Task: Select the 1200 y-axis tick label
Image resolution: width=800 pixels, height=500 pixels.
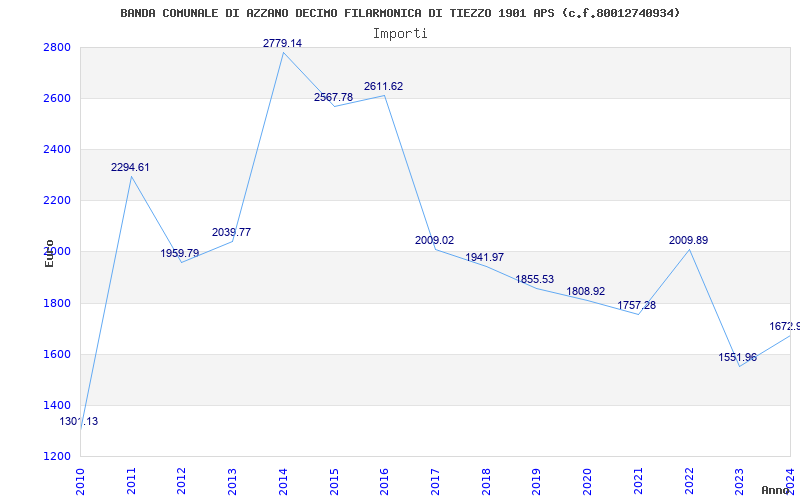Action: (58, 457)
